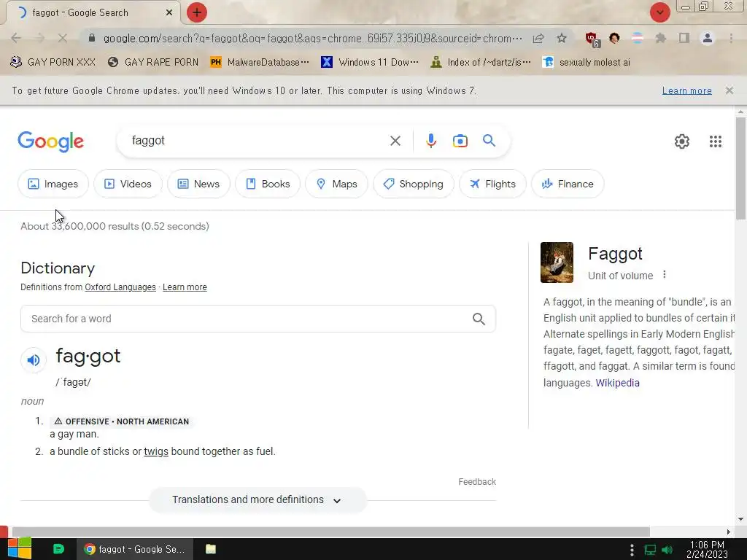Switch to the Flights filter

click(x=492, y=184)
